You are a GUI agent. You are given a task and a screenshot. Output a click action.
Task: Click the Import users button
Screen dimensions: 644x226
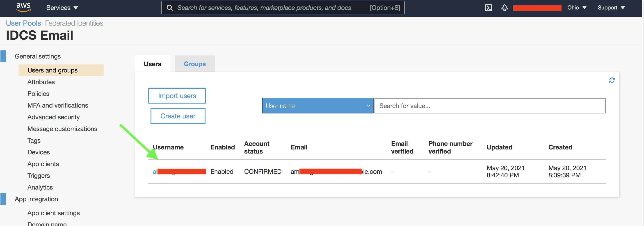pyautogui.click(x=177, y=96)
